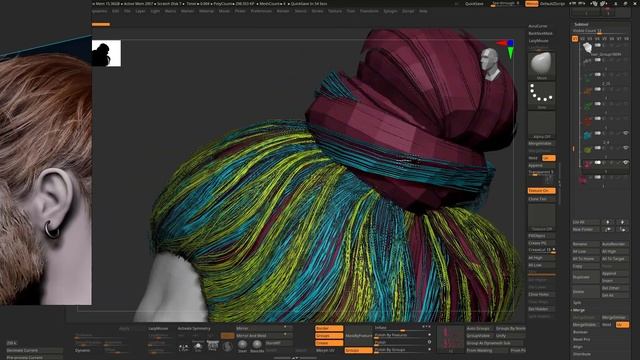Click the circle icon beside Polish slider
640x360 pixels.
429,342
